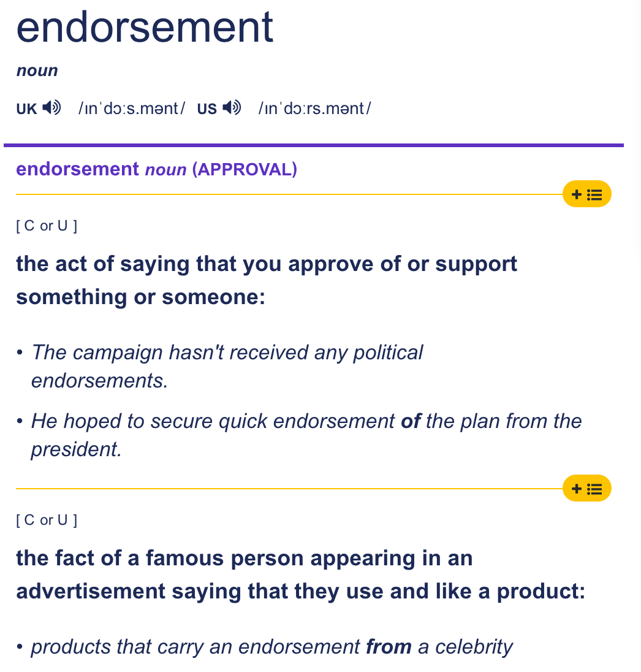
Task: Click the bold 'from' in the celebrity example
Action: [389, 647]
